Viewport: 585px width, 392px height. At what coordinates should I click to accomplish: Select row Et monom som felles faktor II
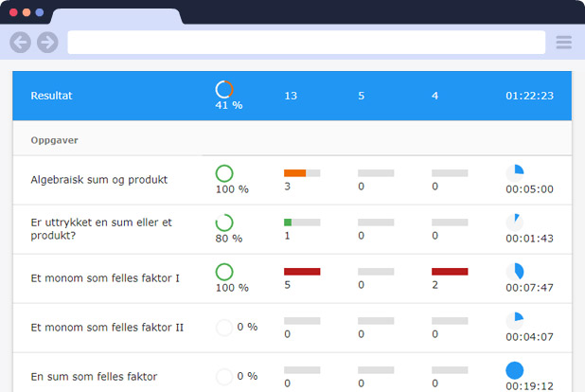tap(107, 328)
